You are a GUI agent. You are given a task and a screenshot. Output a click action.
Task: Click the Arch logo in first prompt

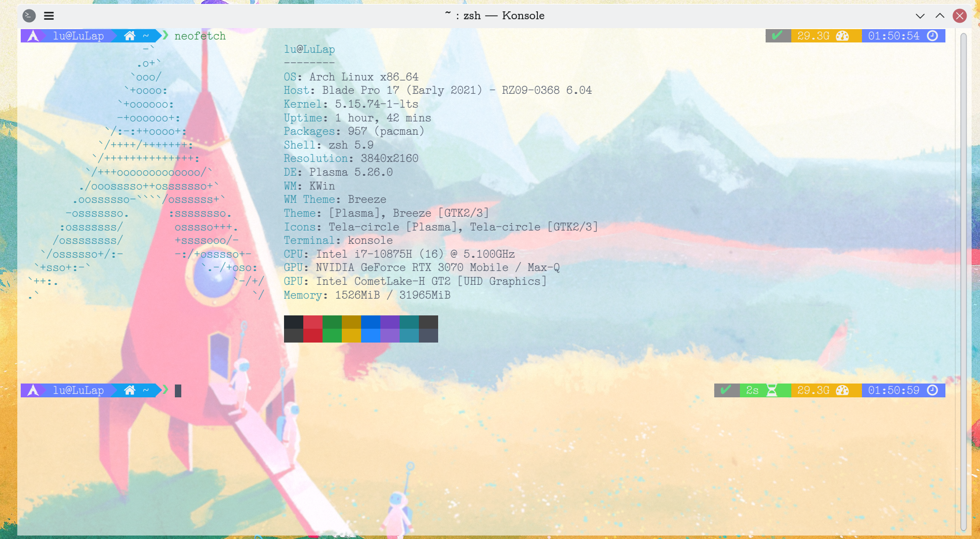[x=33, y=36]
